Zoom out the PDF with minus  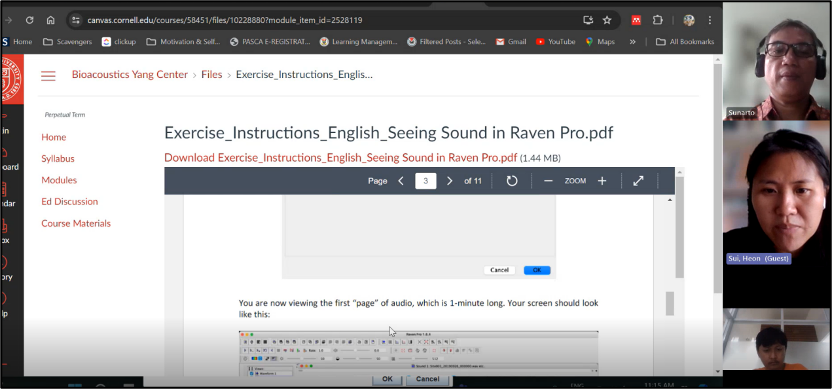pyautogui.click(x=549, y=181)
